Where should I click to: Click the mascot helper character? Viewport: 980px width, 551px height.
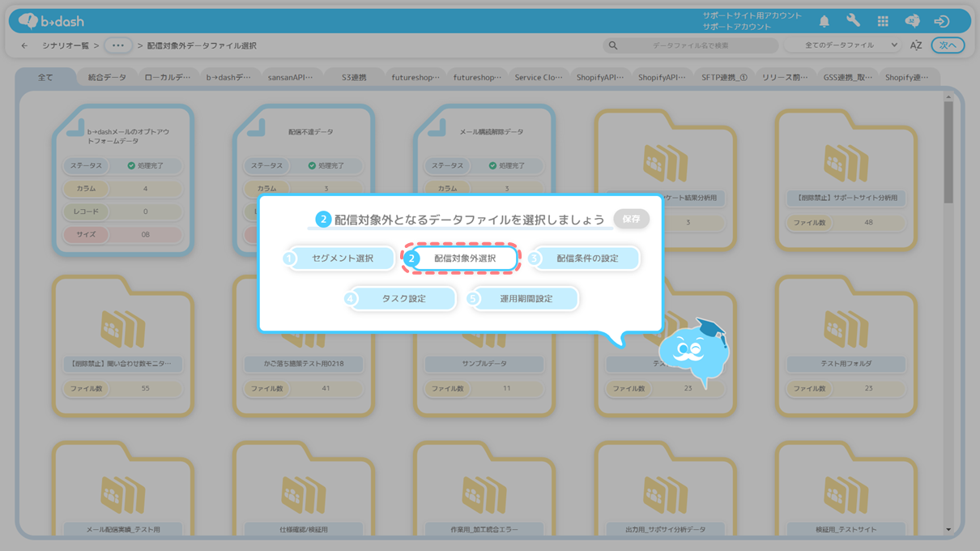coord(693,352)
